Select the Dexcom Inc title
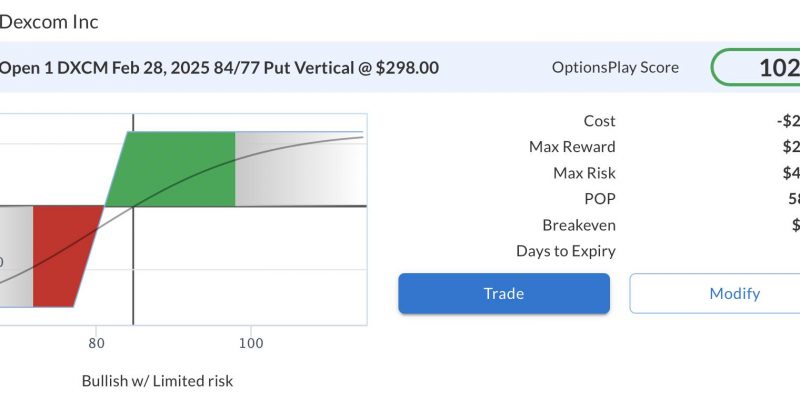This screenshot has height=400, width=800. click(x=49, y=22)
